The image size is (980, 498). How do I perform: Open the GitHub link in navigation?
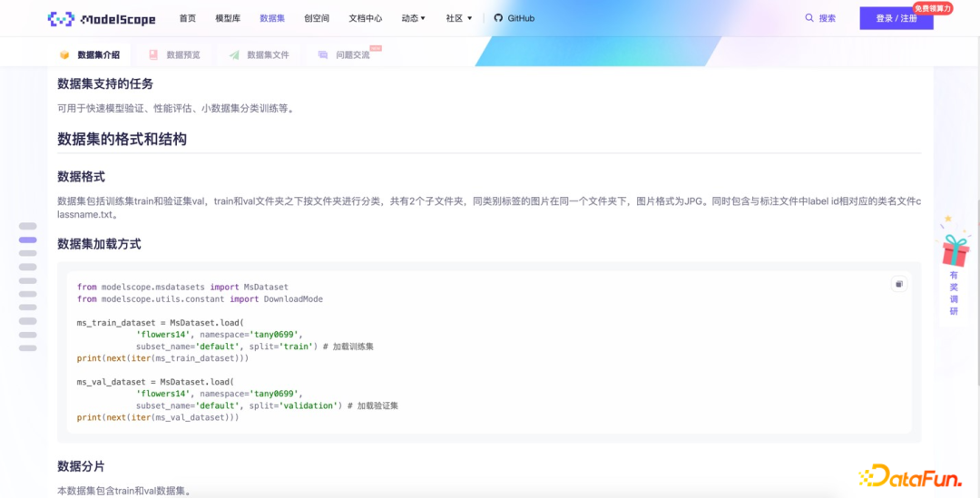coord(514,18)
